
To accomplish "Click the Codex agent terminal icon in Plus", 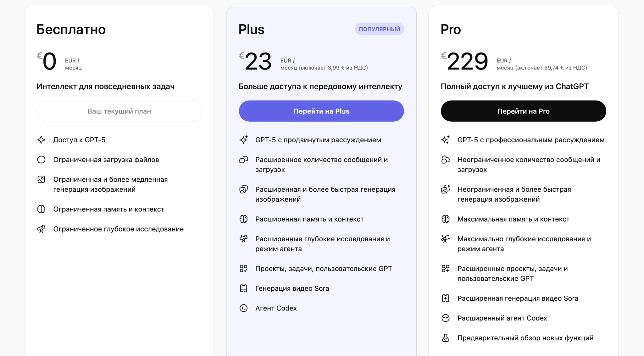I will tap(243, 308).
